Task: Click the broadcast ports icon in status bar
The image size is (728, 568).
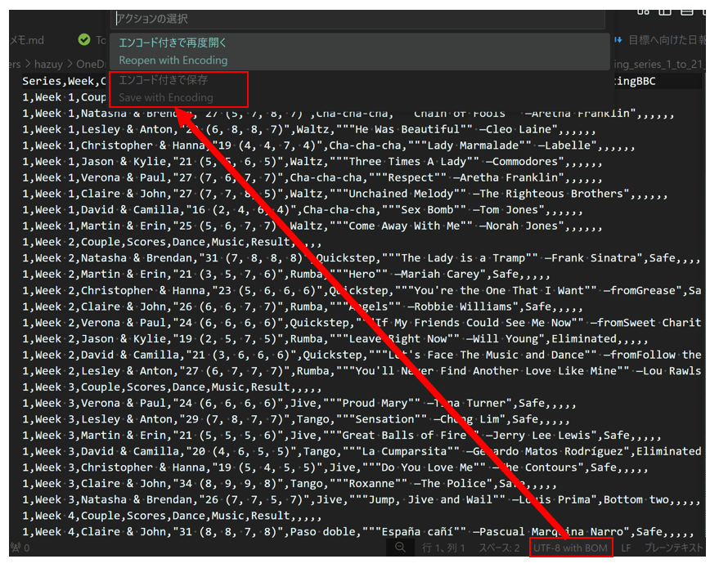Action: click(x=16, y=548)
